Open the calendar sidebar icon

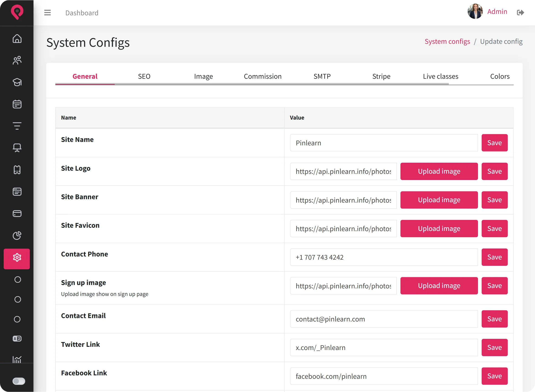pyautogui.click(x=17, y=104)
